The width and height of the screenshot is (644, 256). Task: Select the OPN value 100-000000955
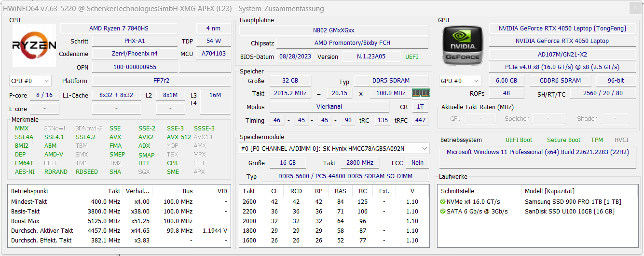(135, 67)
